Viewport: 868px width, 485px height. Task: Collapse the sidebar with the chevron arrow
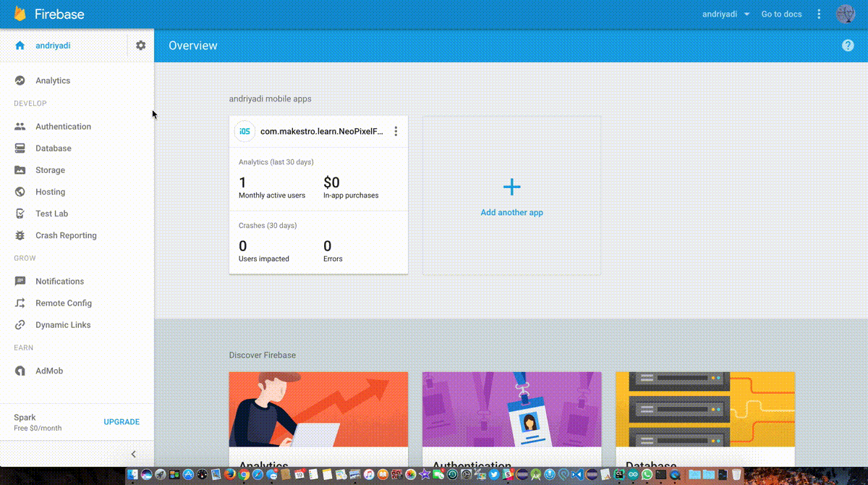134,454
